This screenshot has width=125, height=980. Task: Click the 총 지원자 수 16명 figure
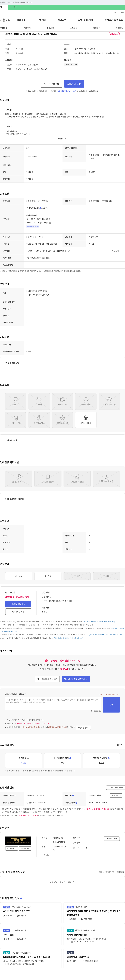click(24, 763)
